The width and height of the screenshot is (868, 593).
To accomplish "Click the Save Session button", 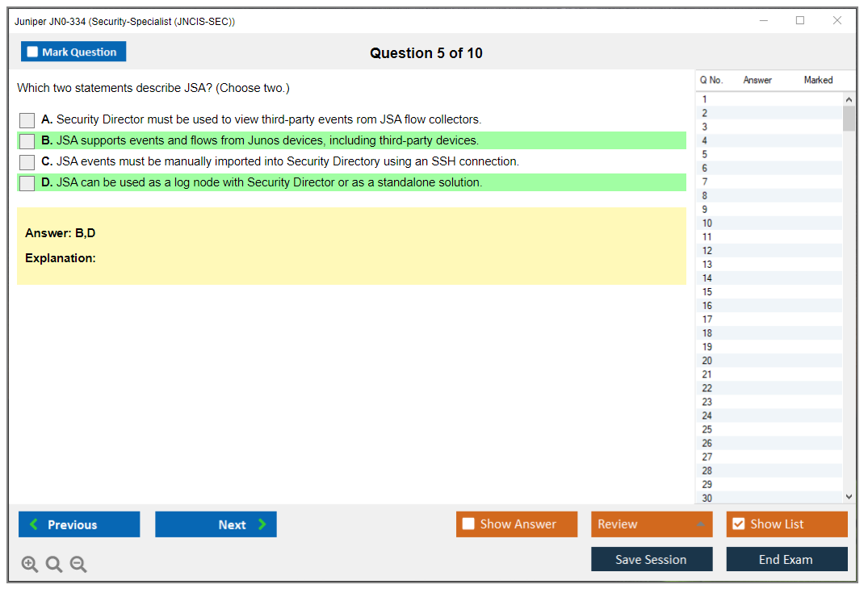I will pyautogui.click(x=652, y=559).
